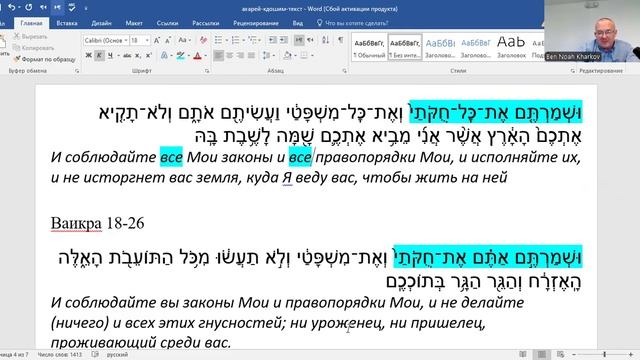Activate Формат по образцу format painter
640x360 pixels.
(44, 59)
